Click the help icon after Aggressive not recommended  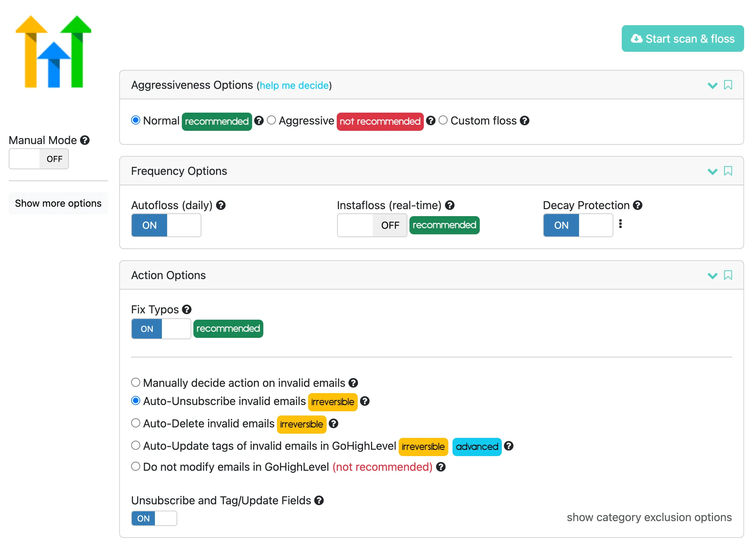[431, 121]
